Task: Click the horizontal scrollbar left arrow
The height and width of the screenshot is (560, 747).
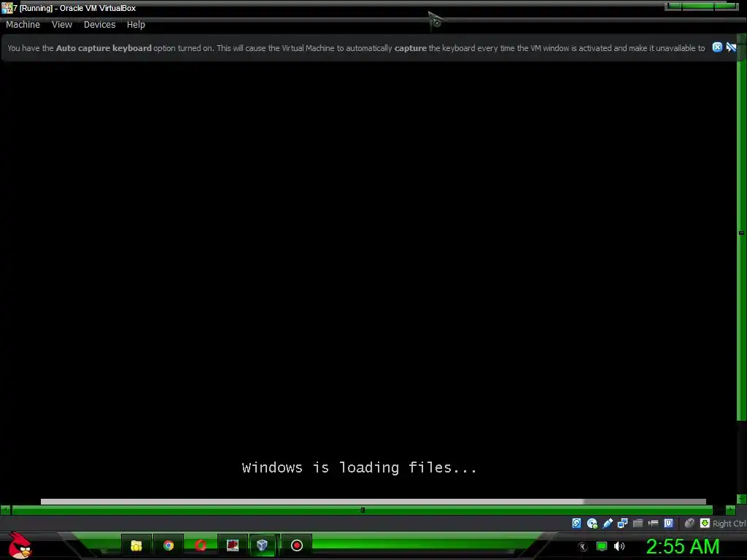Action: [x=5, y=510]
